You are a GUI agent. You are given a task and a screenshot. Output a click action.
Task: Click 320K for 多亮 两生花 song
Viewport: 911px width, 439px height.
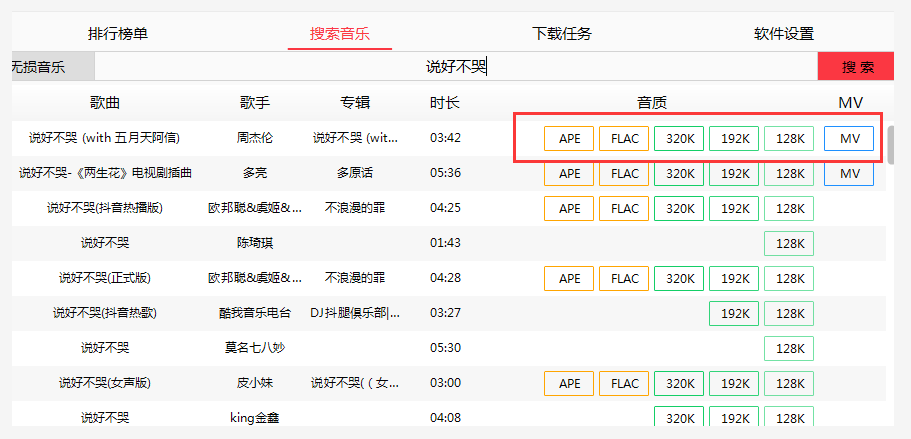coord(679,173)
